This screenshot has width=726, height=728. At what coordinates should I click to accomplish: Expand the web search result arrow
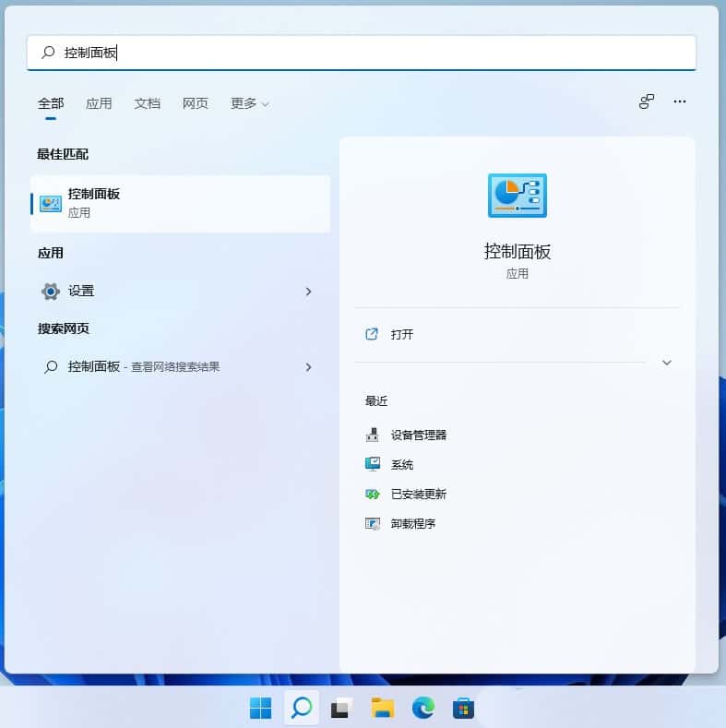click(x=308, y=366)
